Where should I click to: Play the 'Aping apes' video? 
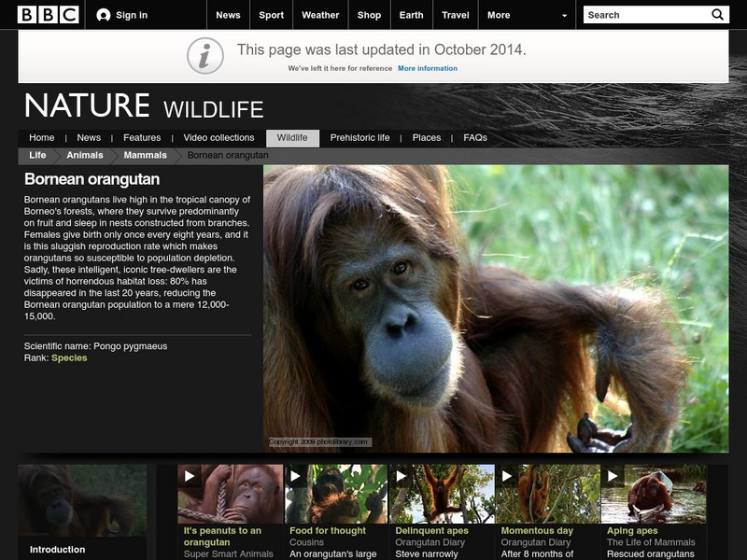point(613,476)
